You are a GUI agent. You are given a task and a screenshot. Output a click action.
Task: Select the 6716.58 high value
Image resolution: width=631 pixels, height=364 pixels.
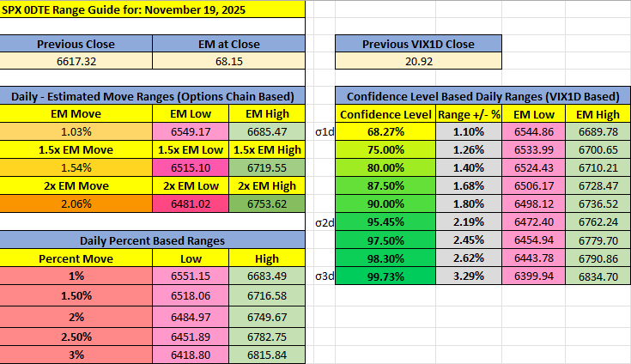[x=267, y=295]
